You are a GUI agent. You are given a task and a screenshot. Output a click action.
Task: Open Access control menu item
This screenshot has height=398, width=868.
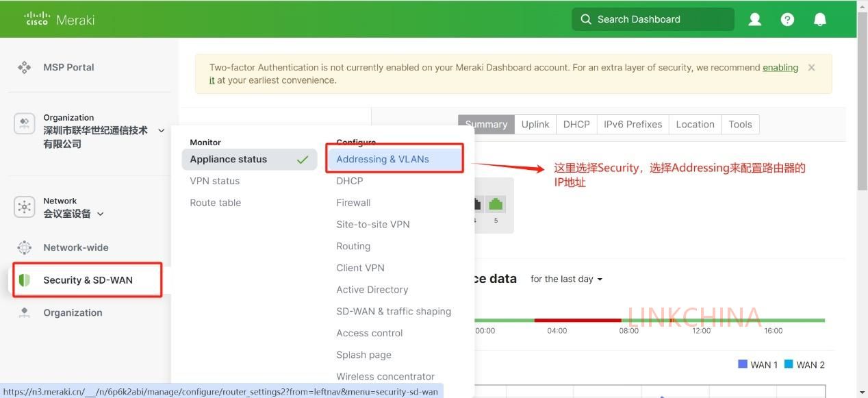370,333
